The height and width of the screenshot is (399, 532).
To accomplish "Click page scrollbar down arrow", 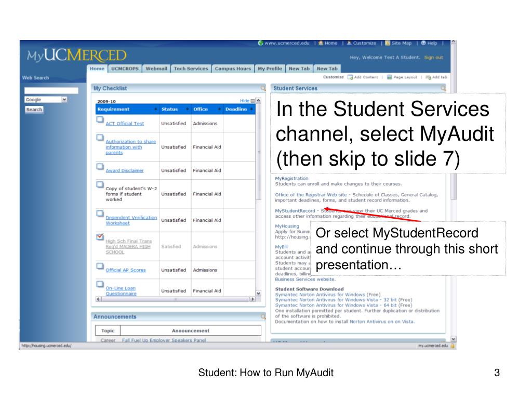I will point(453,339).
